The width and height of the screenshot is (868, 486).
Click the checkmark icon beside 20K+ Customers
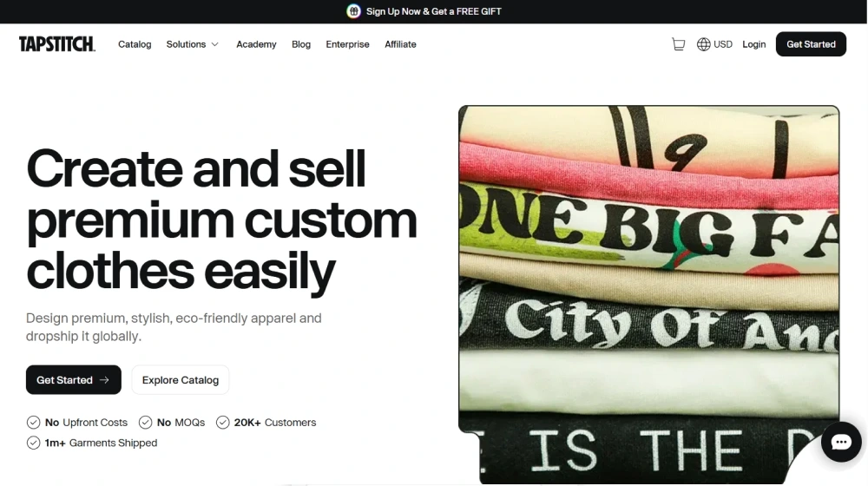tap(223, 423)
